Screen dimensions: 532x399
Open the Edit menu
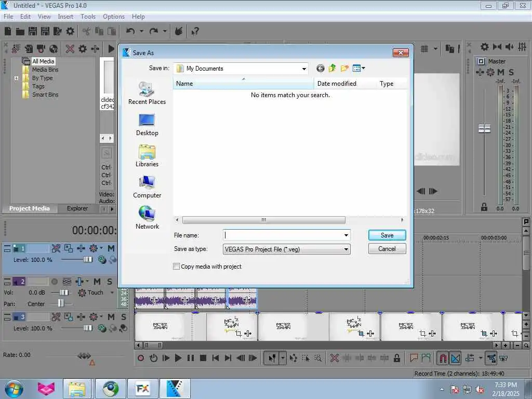point(25,17)
